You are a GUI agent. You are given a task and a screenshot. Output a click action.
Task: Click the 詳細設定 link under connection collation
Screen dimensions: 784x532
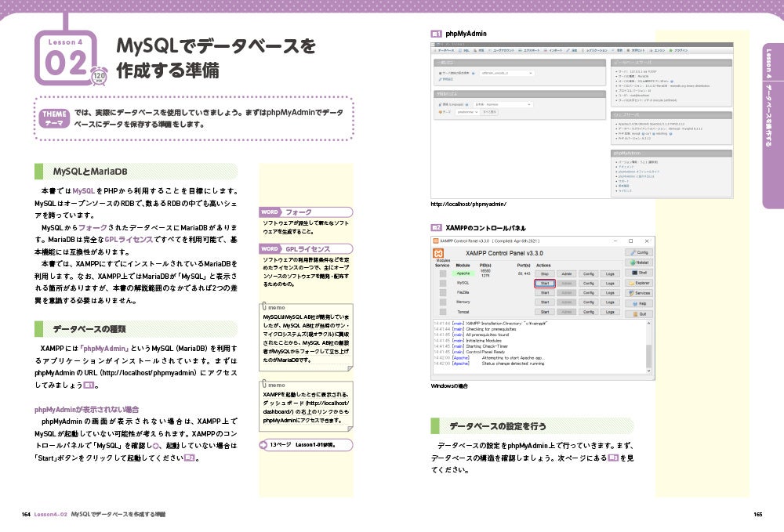point(446,79)
